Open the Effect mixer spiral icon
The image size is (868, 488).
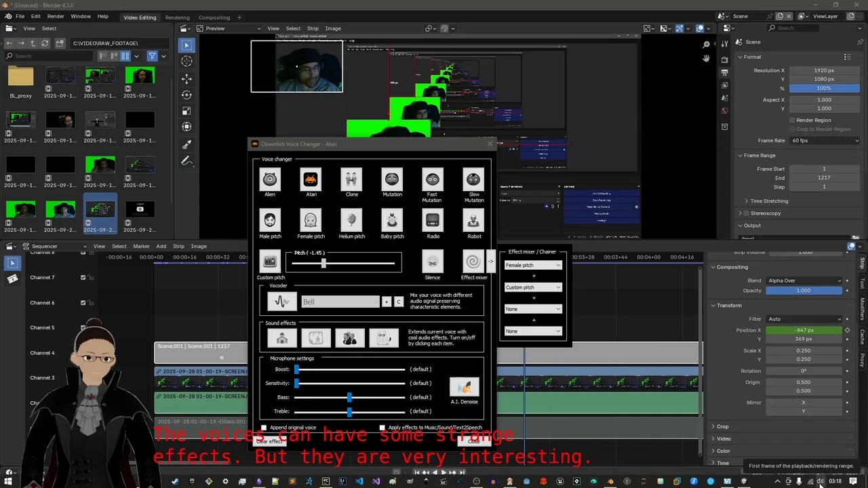(473, 261)
